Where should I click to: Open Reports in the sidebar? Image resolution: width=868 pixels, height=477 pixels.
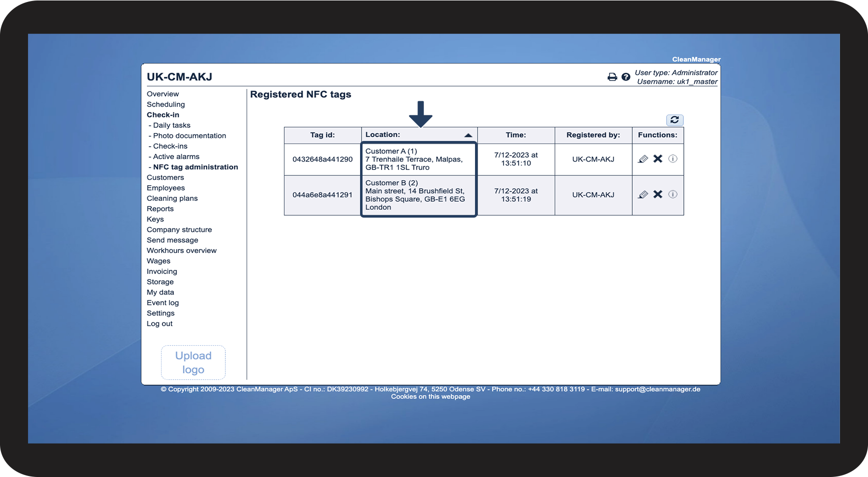coord(160,209)
